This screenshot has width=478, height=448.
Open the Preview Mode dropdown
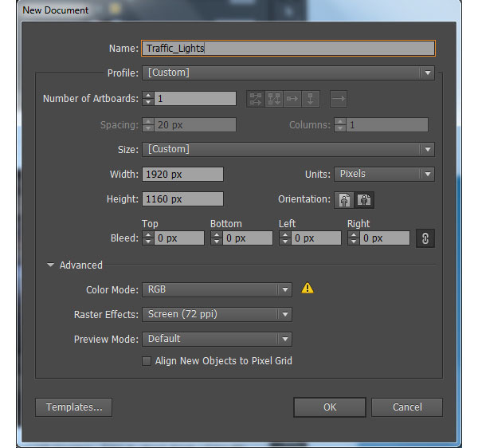(x=217, y=339)
